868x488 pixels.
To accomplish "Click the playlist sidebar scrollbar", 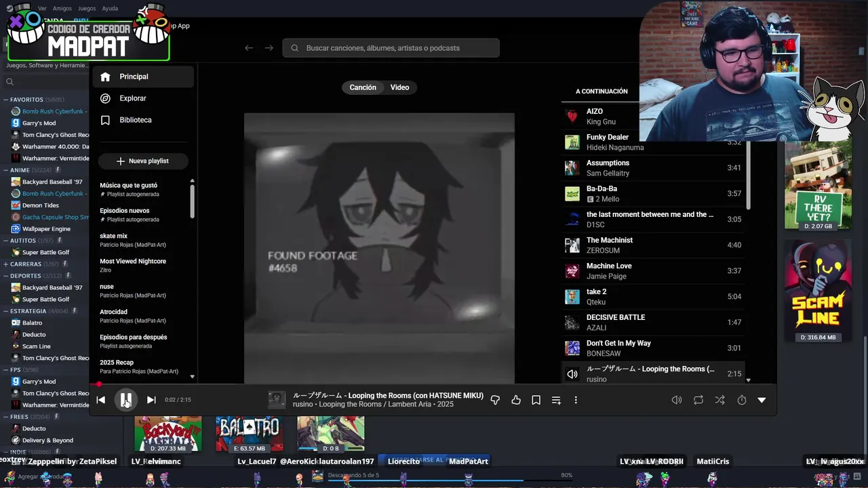I will pyautogui.click(x=192, y=201).
